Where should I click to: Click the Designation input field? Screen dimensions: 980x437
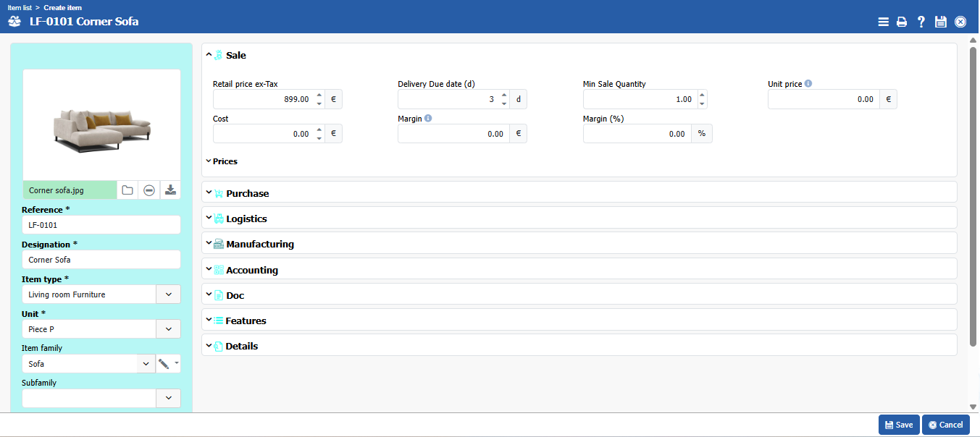(x=101, y=260)
